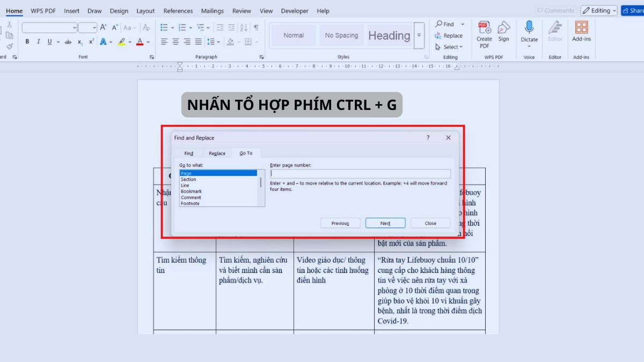Insert a bulleted list
The width and height of the screenshot is (644, 362).
point(164,27)
